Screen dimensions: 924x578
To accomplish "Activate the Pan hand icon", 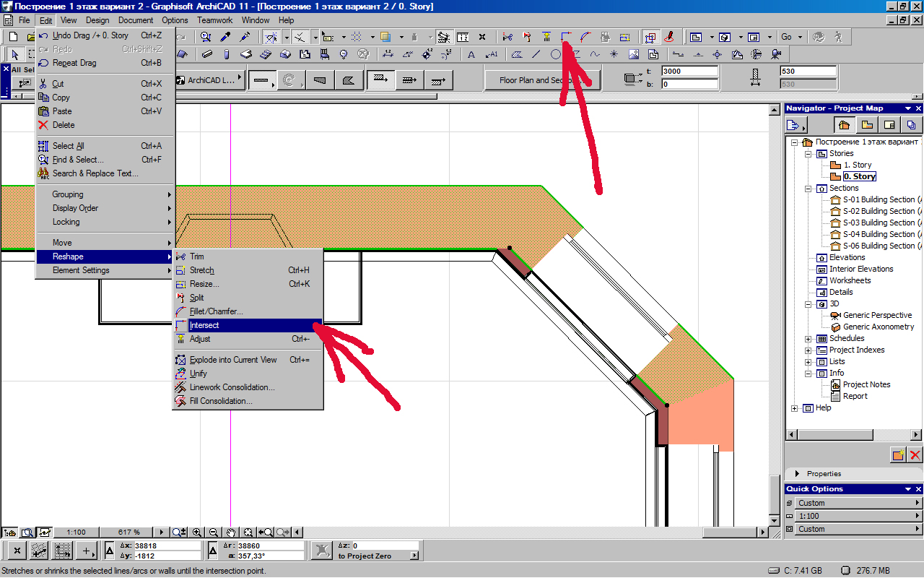I will (x=231, y=532).
